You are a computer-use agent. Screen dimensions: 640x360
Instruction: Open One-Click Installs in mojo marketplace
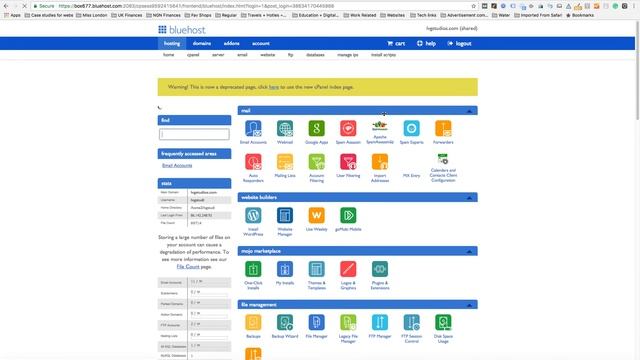pyautogui.click(x=253, y=269)
